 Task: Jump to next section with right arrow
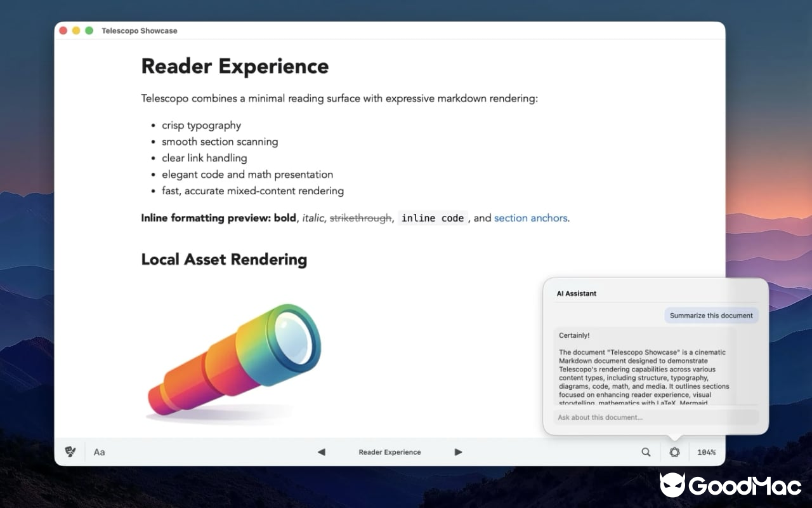(458, 452)
